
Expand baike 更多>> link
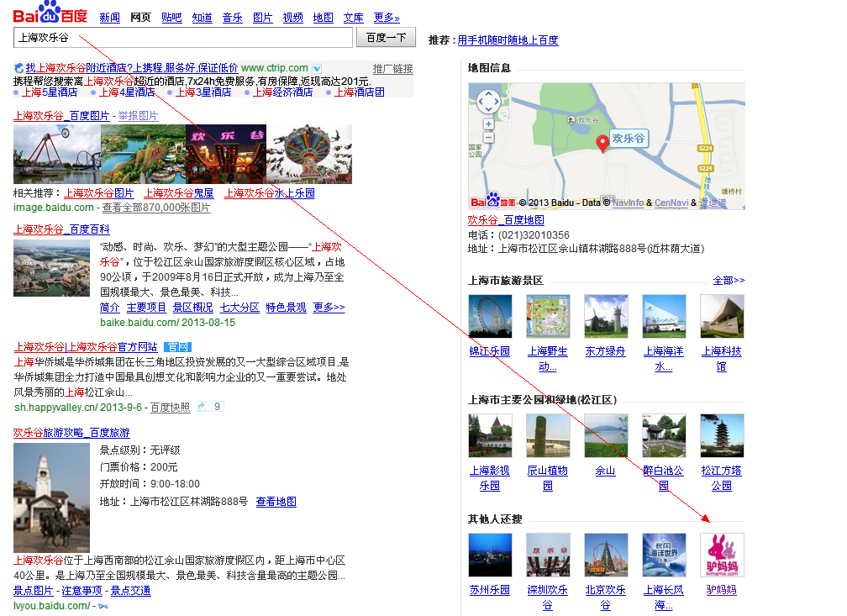pyautogui.click(x=329, y=308)
